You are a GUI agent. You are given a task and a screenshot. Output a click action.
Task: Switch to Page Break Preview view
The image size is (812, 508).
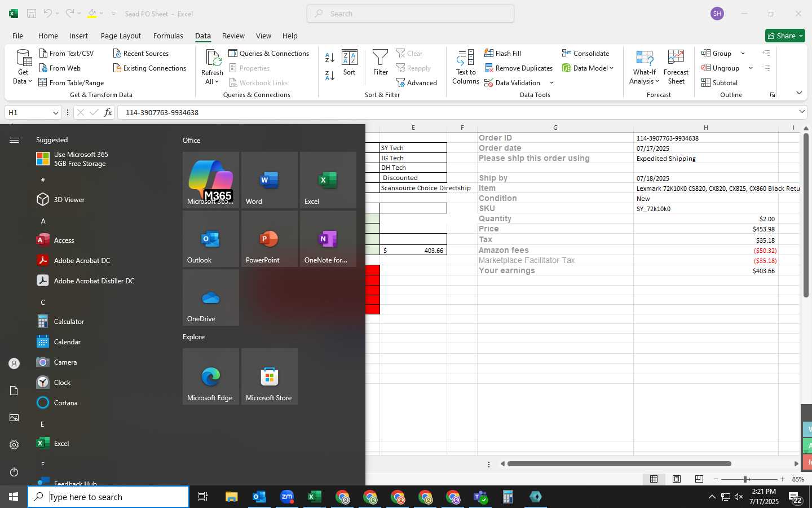pyautogui.click(x=699, y=479)
